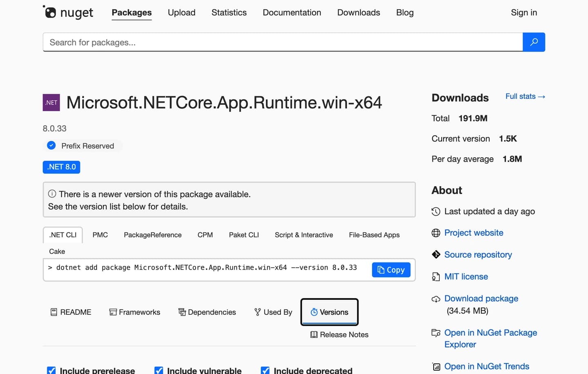Open the Upload nav item
Screen dimensions: 588x374
182,13
